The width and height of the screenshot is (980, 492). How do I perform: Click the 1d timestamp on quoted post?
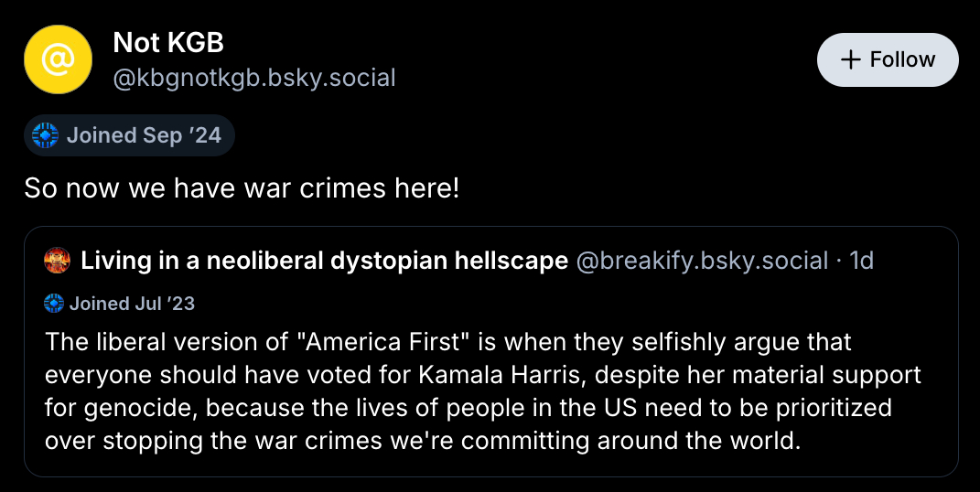pyautogui.click(x=861, y=261)
